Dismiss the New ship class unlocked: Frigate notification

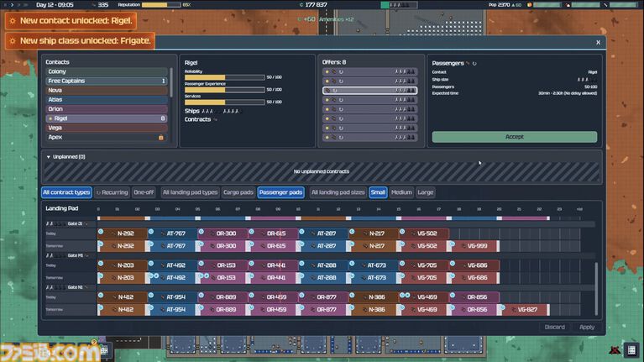point(80,40)
